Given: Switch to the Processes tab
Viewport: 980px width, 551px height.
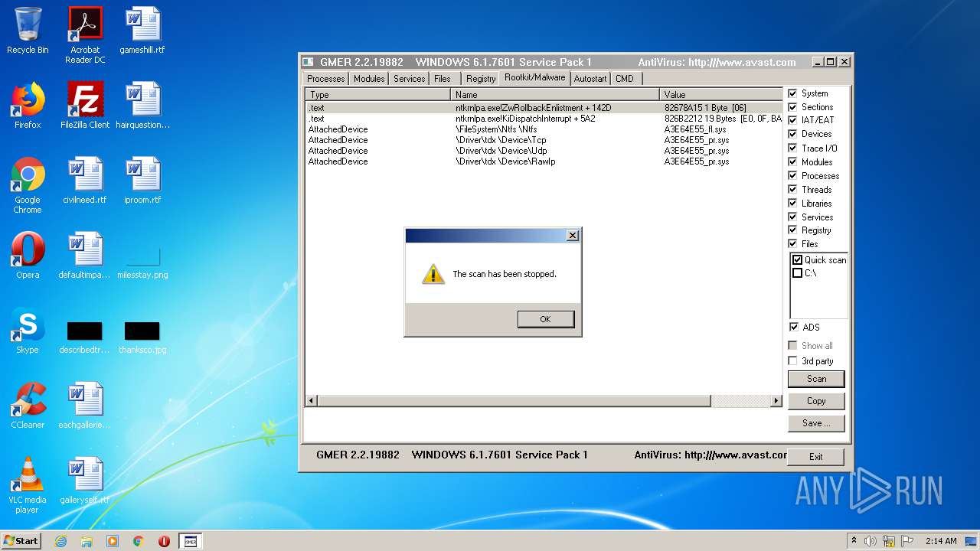Looking at the screenshot, I should point(326,79).
